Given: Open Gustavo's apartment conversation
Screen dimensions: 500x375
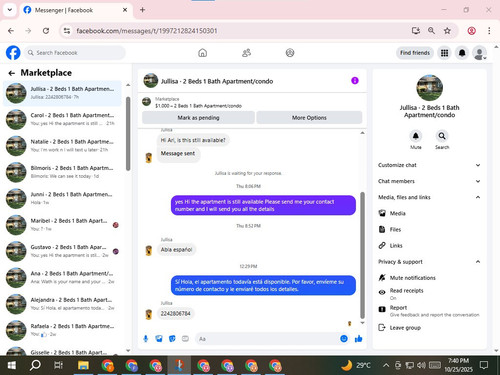Looking at the screenshot, I should point(63,251).
